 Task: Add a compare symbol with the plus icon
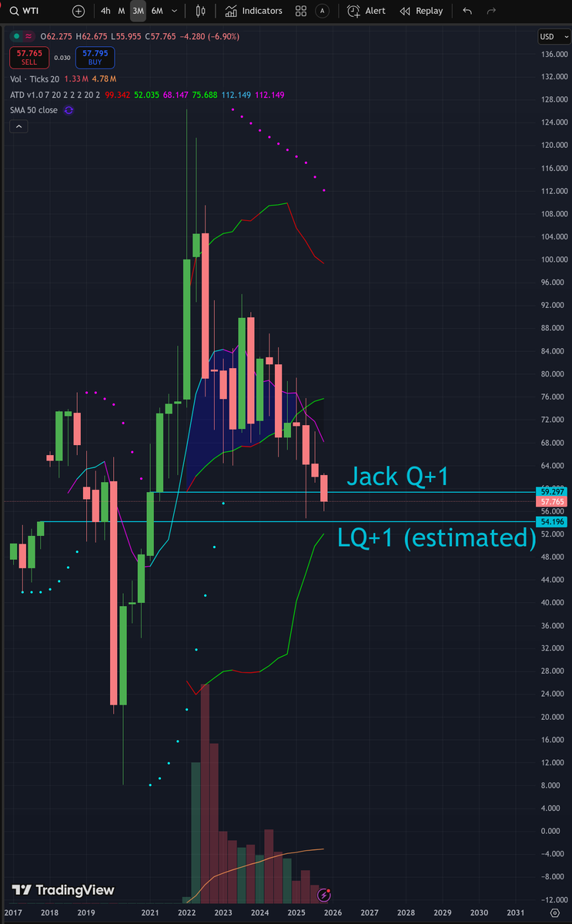pos(79,11)
